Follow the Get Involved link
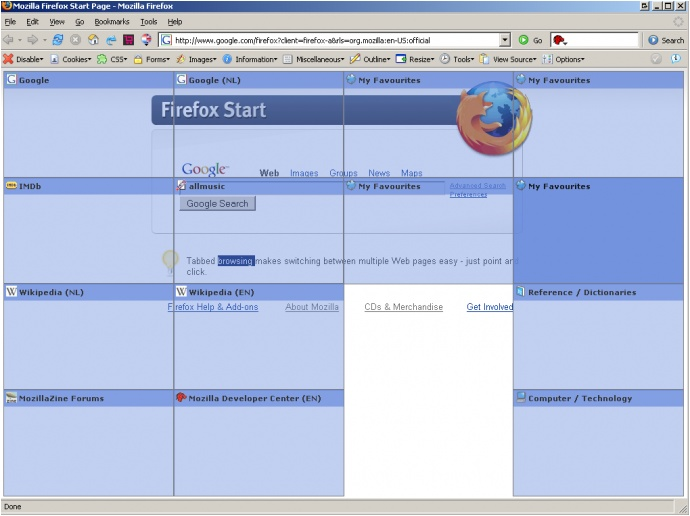This screenshot has height=516, width=690. [490, 307]
